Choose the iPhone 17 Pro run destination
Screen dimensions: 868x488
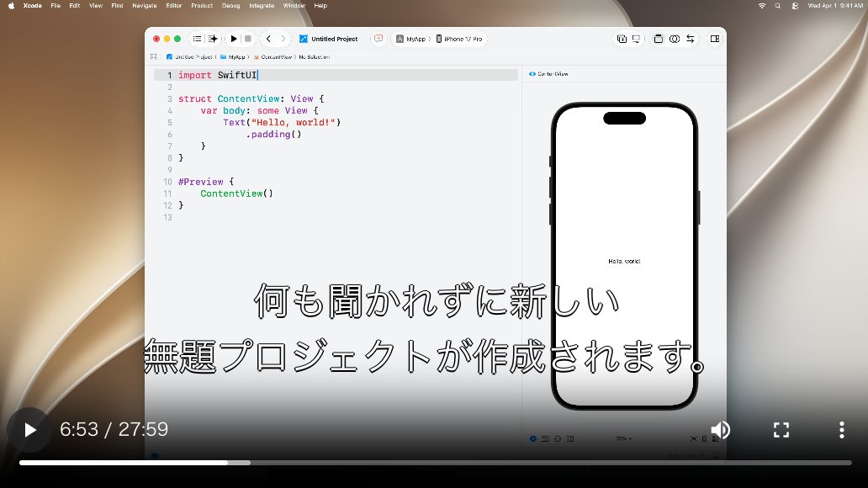(x=459, y=39)
